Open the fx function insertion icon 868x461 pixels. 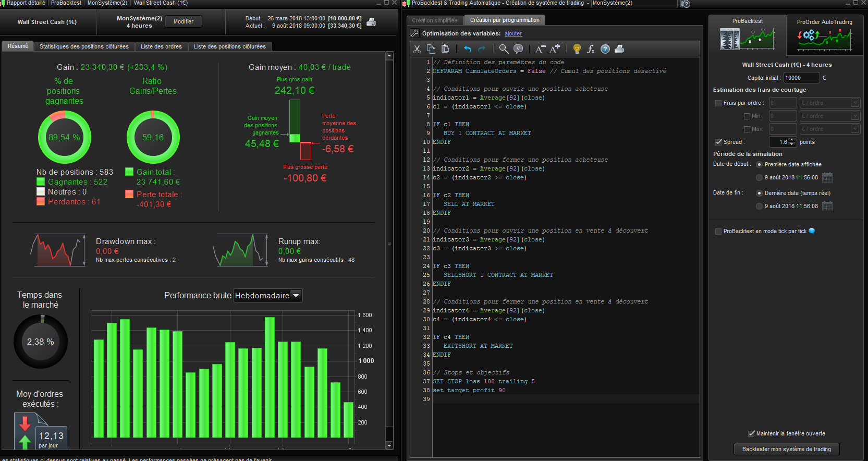pyautogui.click(x=591, y=49)
